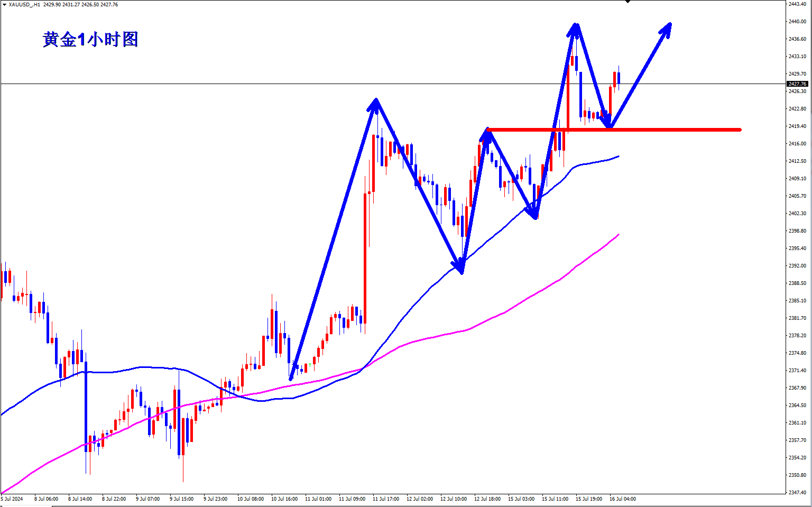Click the 12 Jul 18:00 time axis label
This screenshot has width=812, height=507.
(x=487, y=499)
